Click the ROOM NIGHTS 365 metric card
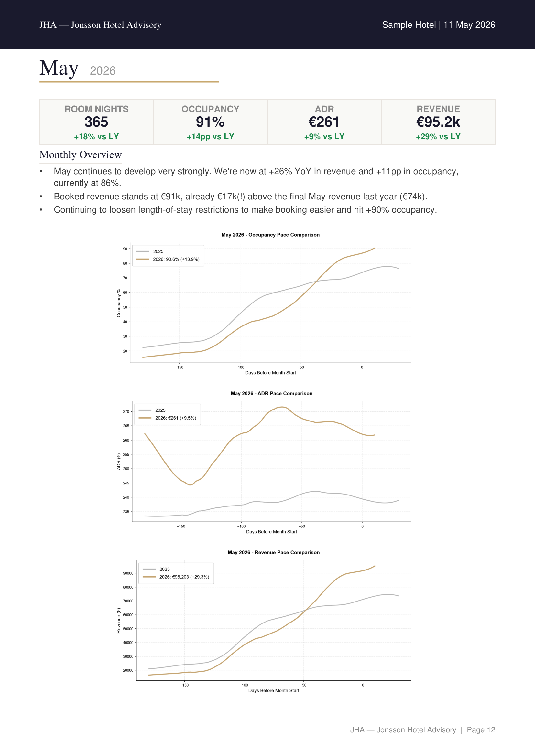This screenshot has width=535, height=756. (x=96, y=122)
